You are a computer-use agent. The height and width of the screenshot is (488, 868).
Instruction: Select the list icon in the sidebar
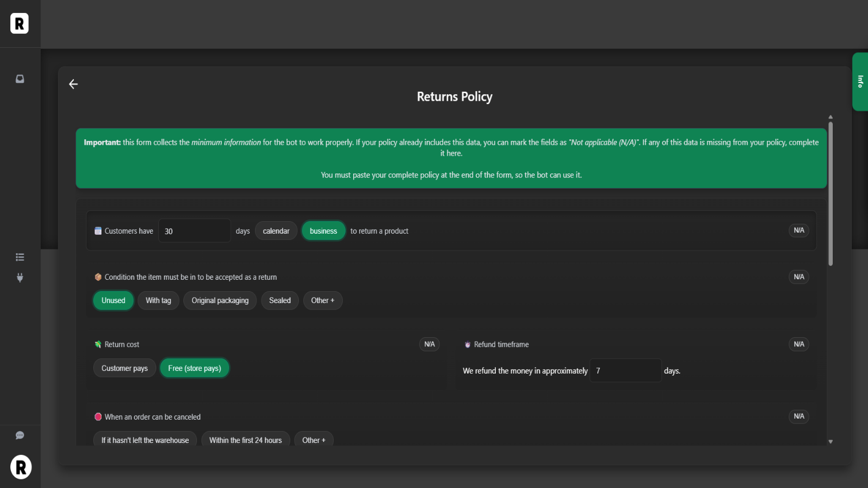(20, 256)
